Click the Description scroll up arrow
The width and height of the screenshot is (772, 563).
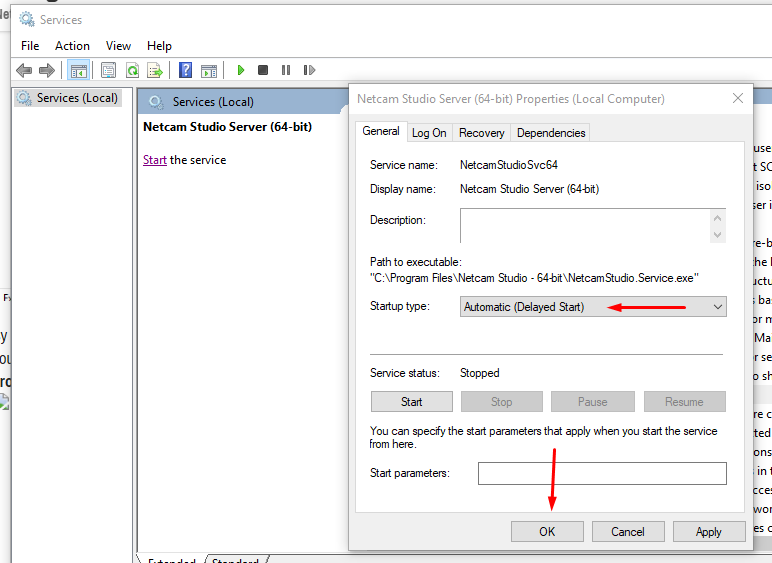(x=717, y=218)
